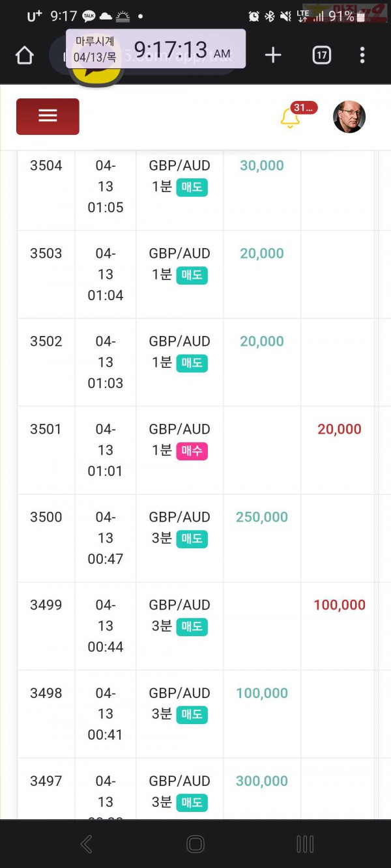
Task: Tap the browser home icon
Action: 24,55
